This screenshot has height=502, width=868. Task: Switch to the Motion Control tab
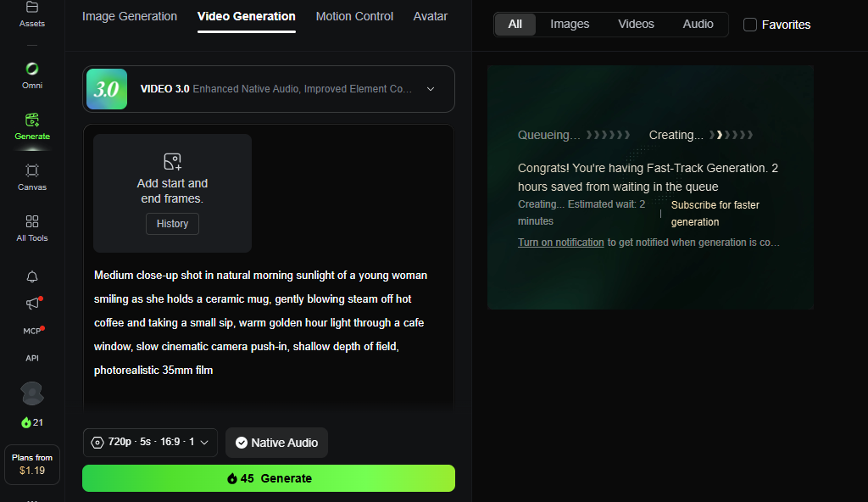pos(354,17)
